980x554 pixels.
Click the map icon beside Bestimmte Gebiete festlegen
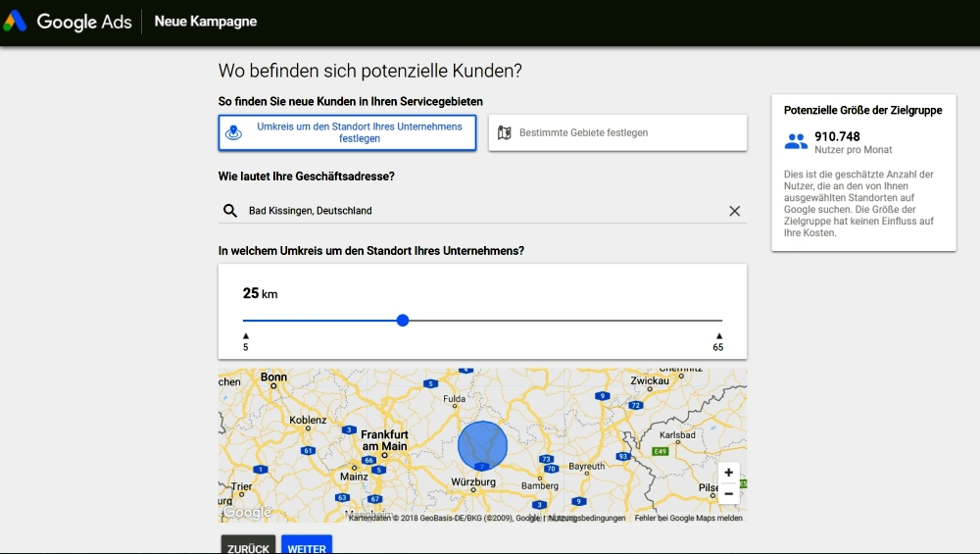click(505, 132)
